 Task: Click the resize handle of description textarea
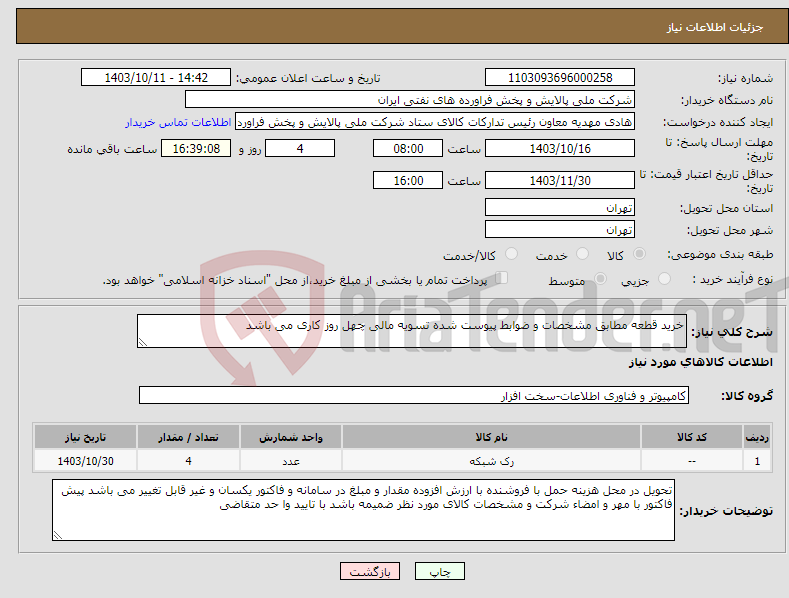(142, 343)
